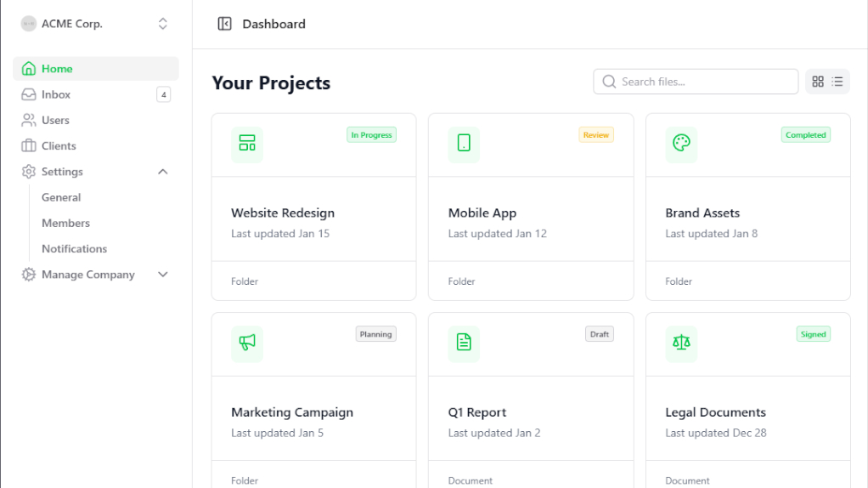Click the Mobile App phone icon
868x488 pixels.
click(x=464, y=144)
